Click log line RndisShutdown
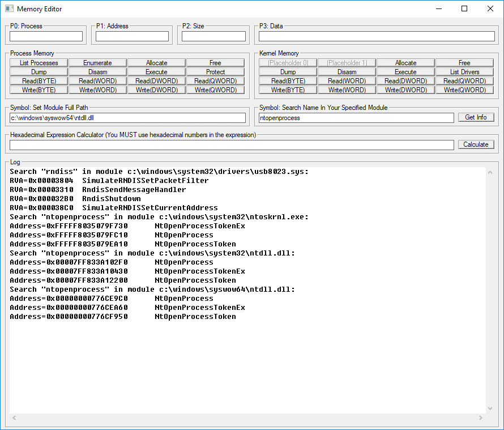 75,199
